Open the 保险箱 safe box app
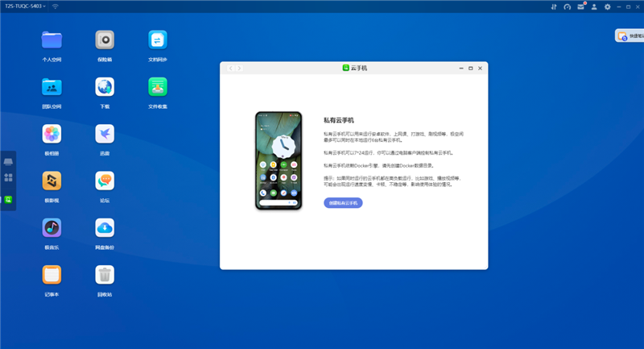The height and width of the screenshot is (349, 644). pos(105,39)
